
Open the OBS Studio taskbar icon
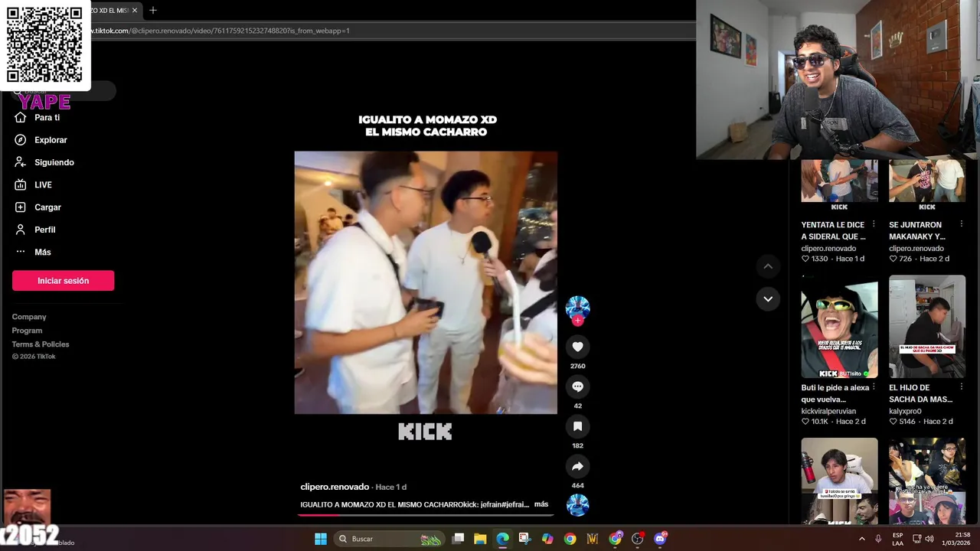(x=637, y=539)
